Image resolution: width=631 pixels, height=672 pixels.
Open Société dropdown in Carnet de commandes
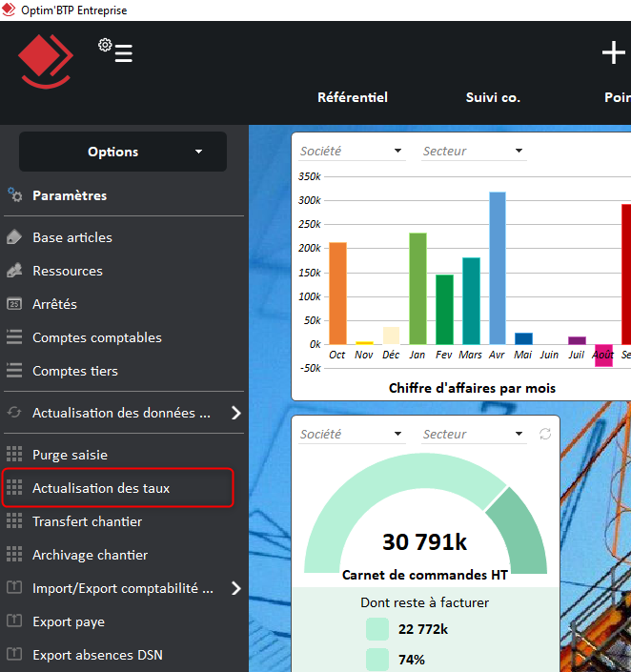coord(352,434)
